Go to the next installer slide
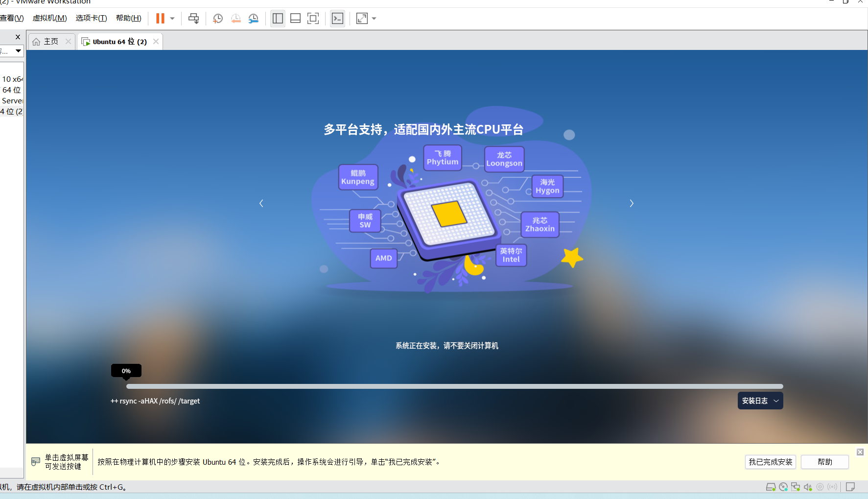Screen dimensions: 868x499 [x=632, y=203]
